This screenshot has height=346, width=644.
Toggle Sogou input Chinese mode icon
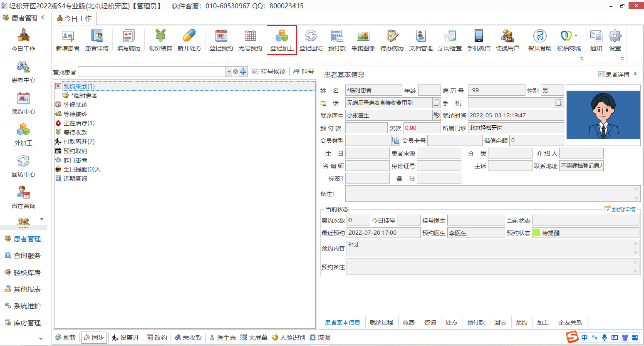tap(584, 337)
